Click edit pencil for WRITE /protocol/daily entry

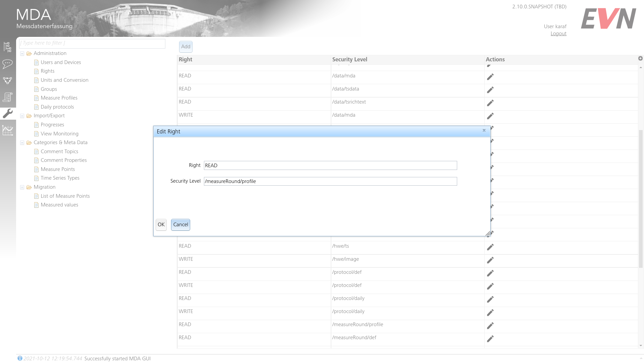[x=490, y=313]
